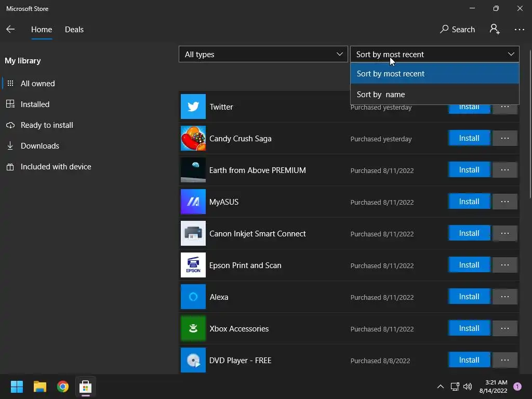This screenshot has height=399, width=532.
Task: Click the library list vertical scrollbar
Action: point(530,124)
